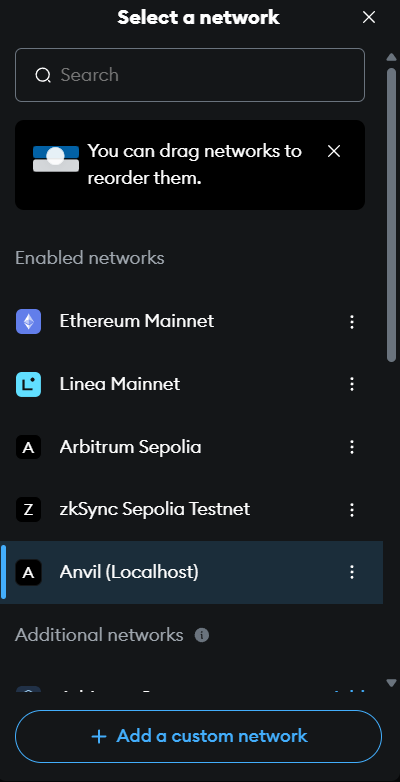The image size is (400, 782).
Task: Select zkSync Sepolia Testnet network
Action: [192, 510]
